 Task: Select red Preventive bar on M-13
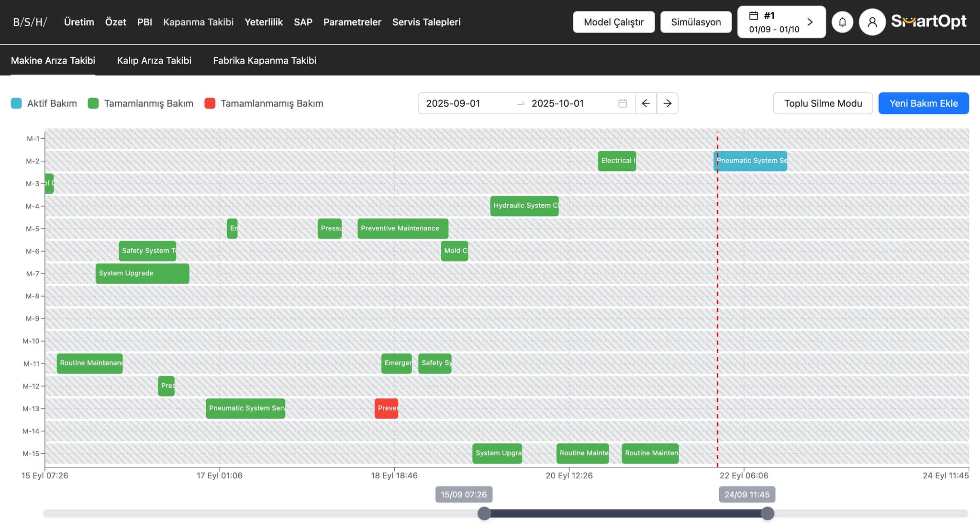(386, 408)
